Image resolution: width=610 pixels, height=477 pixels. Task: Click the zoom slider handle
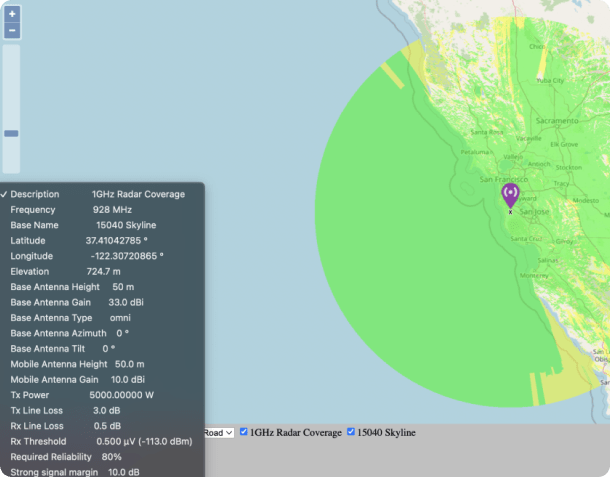tap(12, 133)
